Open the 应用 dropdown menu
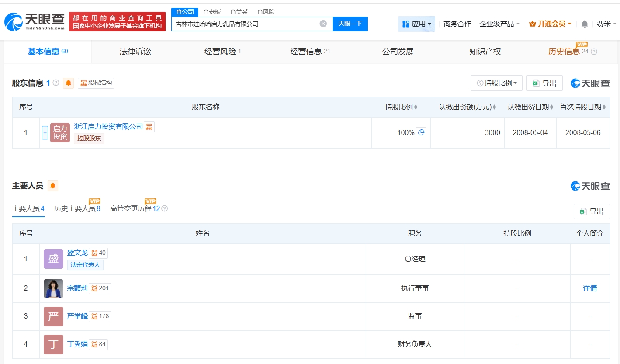 (416, 24)
